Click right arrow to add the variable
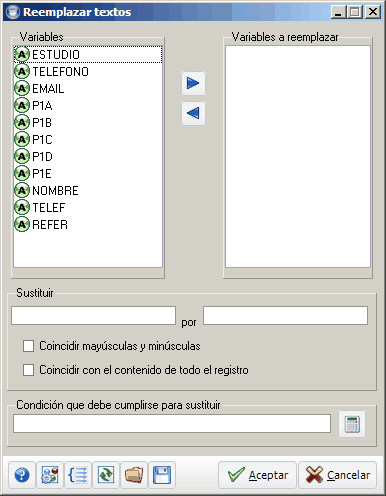The width and height of the screenshot is (386, 496). [x=193, y=83]
